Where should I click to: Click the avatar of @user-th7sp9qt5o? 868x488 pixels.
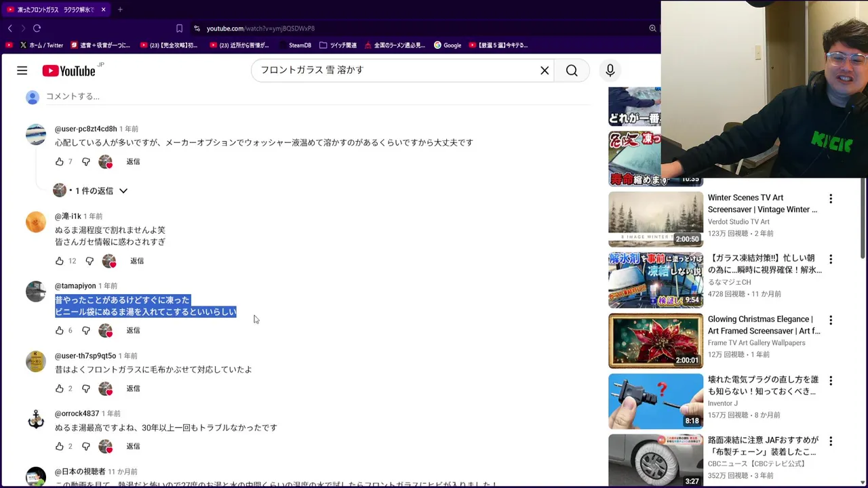pyautogui.click(x=36, y=361)
